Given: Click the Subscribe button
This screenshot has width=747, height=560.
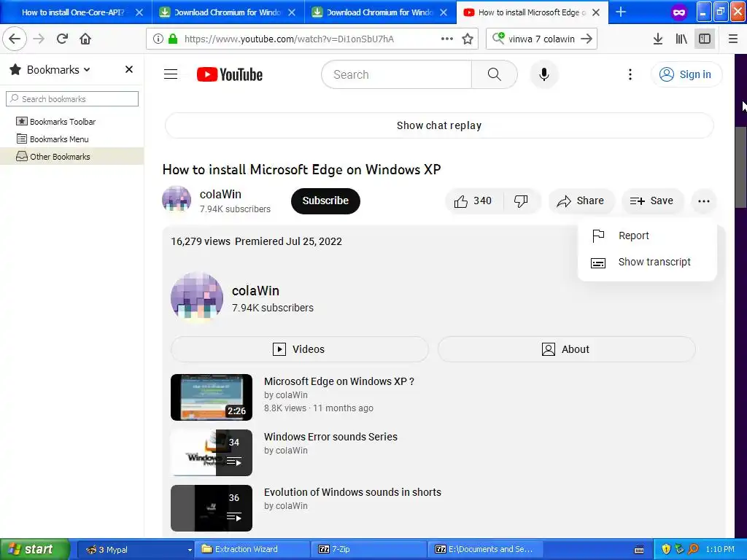Looking at the screenshot, I should point(325,201).
